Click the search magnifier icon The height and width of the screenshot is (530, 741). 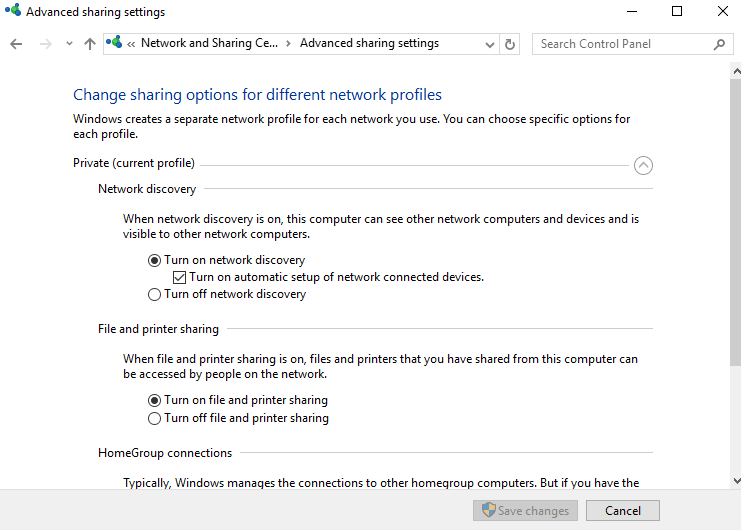[719, 44]
